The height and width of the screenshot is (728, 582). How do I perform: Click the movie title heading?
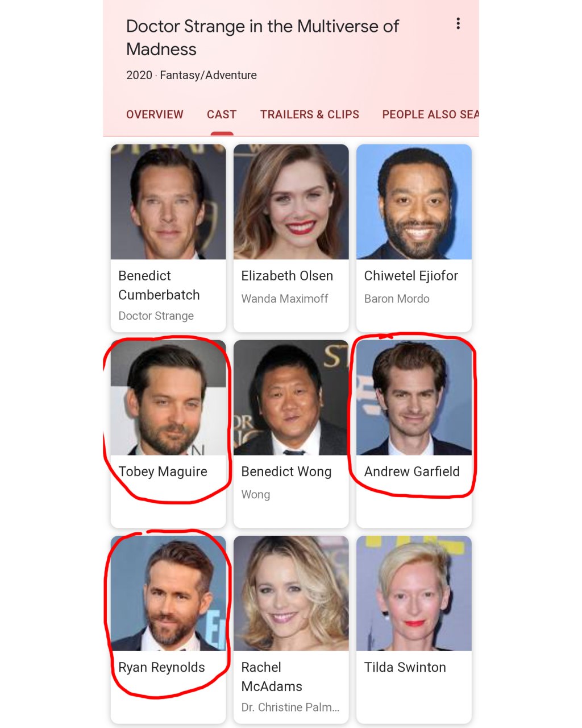point(263,38)
